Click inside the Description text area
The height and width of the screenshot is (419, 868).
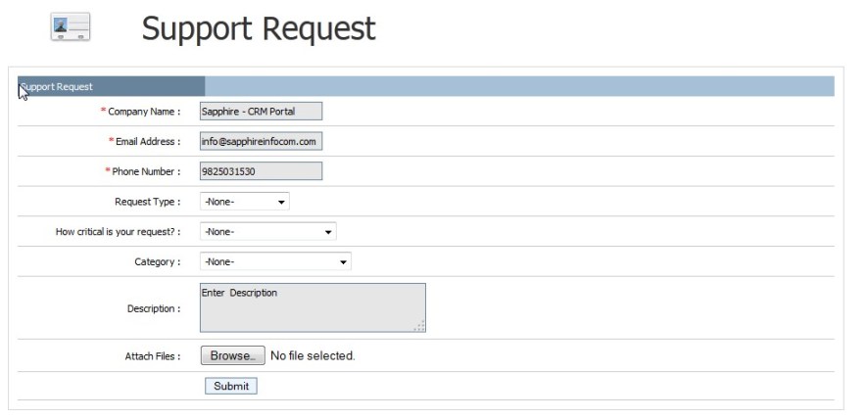(x=313, y=307)
